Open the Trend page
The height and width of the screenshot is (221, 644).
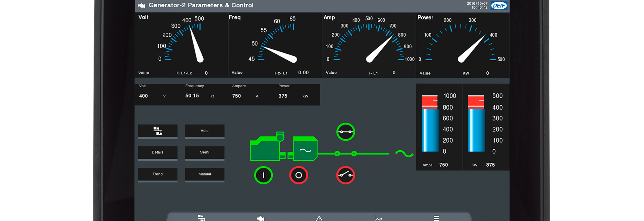(158, 174)
